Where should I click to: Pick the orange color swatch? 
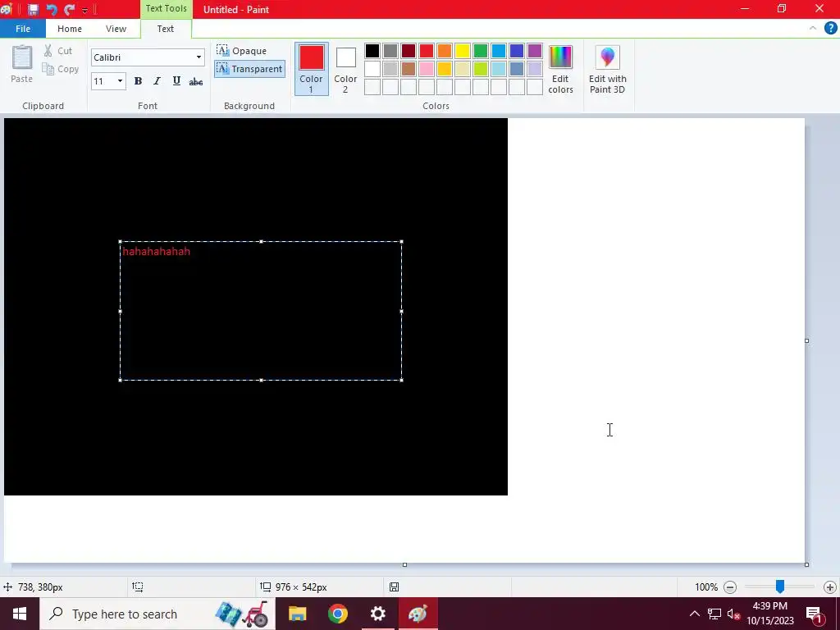pyautogui.click(x=445, y=51)
